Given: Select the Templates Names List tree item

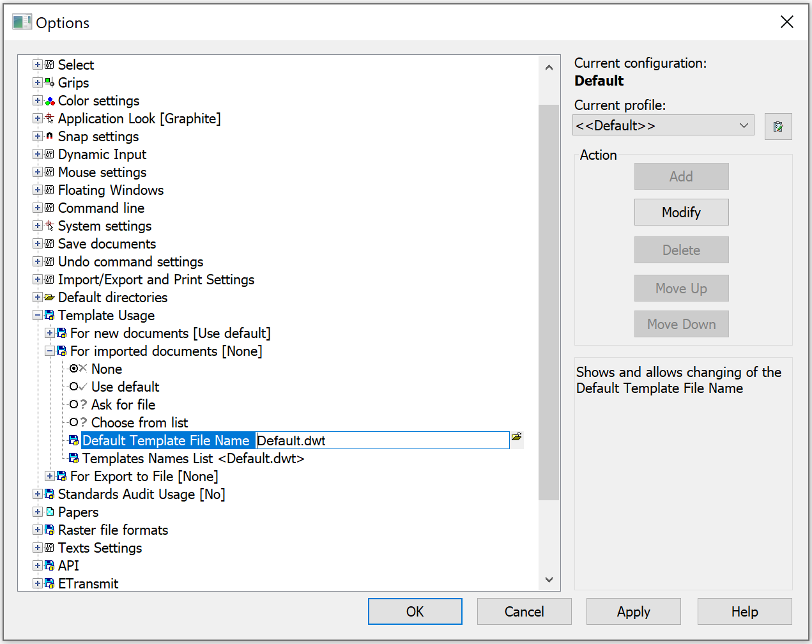Looking at the screenshot, I should (193, 459).
